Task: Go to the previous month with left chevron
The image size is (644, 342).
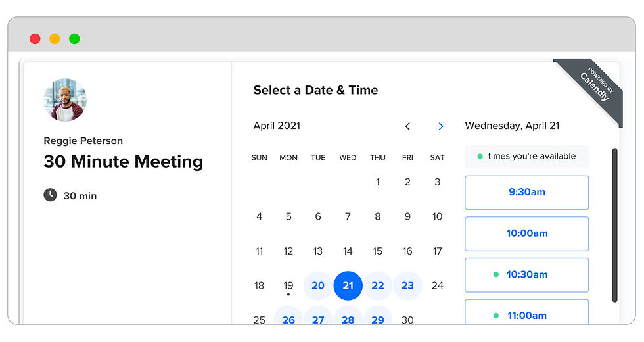Action: click(407, 126)
